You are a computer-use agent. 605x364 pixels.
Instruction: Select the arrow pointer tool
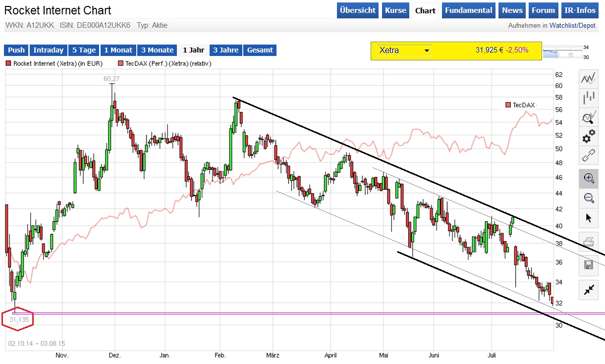coord(589,218)
